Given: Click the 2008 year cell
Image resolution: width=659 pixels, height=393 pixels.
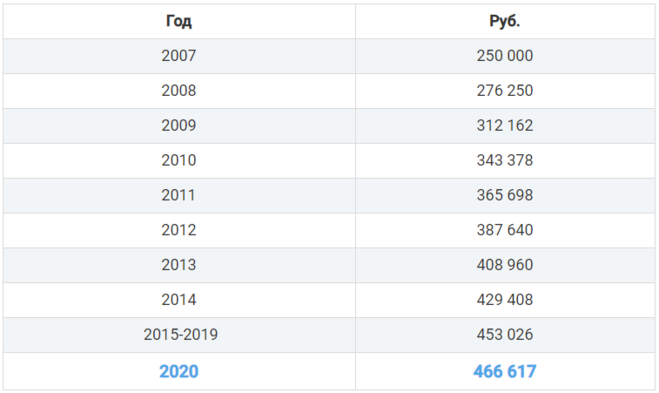Looking at the screenshot, I should tap(179, 91).
